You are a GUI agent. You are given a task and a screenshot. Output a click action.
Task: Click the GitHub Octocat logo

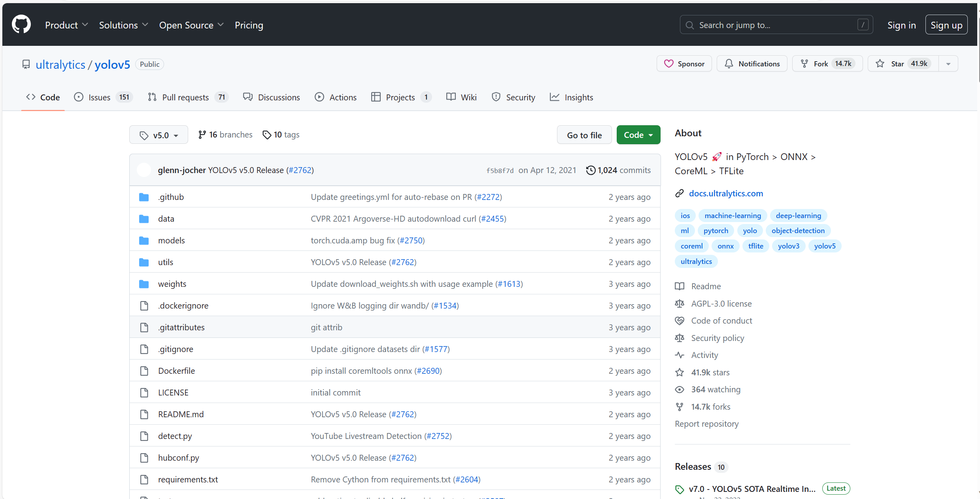click(x=21, y=24)
